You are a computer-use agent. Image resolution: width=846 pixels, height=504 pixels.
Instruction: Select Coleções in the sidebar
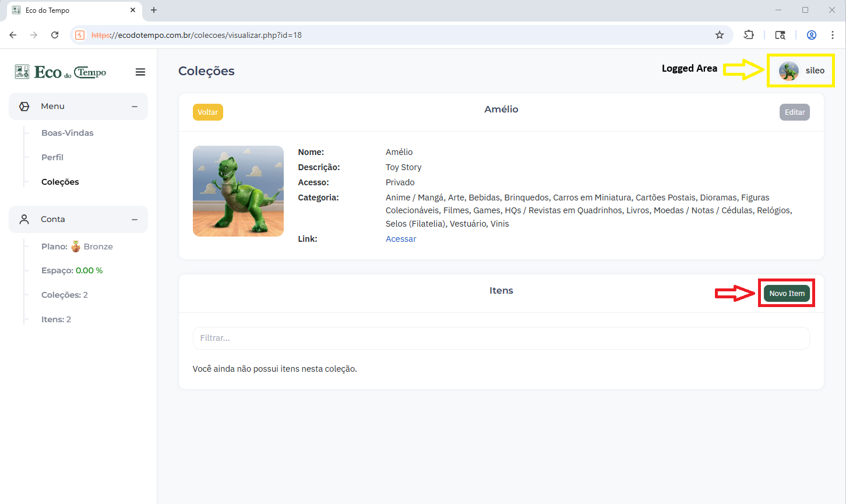(60, 182)
